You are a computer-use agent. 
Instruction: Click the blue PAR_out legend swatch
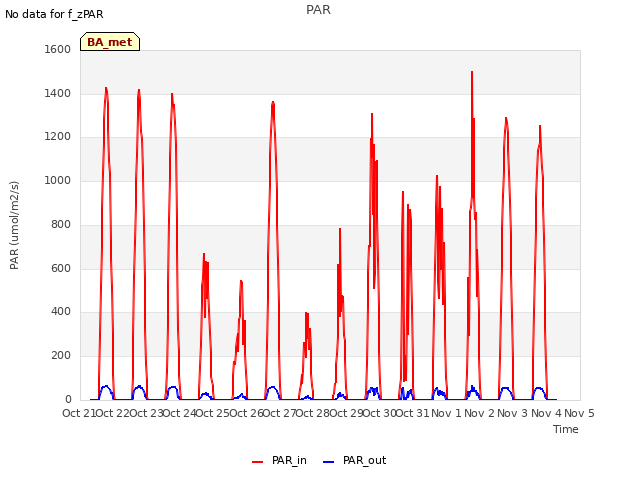click(x=329, y=462)
